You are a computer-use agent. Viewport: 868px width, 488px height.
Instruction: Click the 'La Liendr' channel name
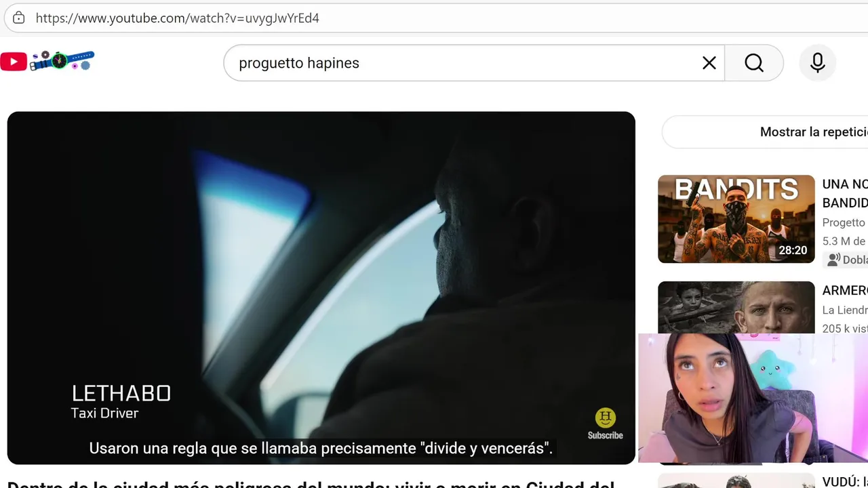coord(845,310)
